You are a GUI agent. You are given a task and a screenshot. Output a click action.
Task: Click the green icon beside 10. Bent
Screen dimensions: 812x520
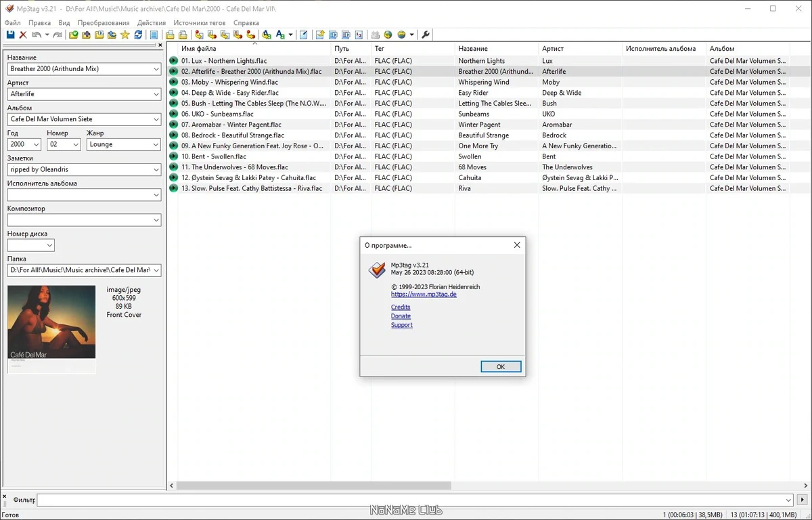[x=174, y=156]
